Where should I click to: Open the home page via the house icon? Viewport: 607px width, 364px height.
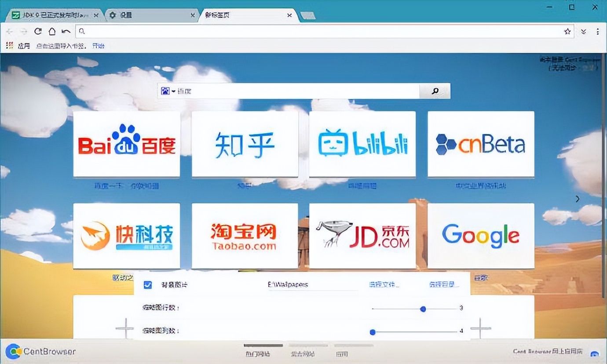pyautogui.click(x=52, y=32)
